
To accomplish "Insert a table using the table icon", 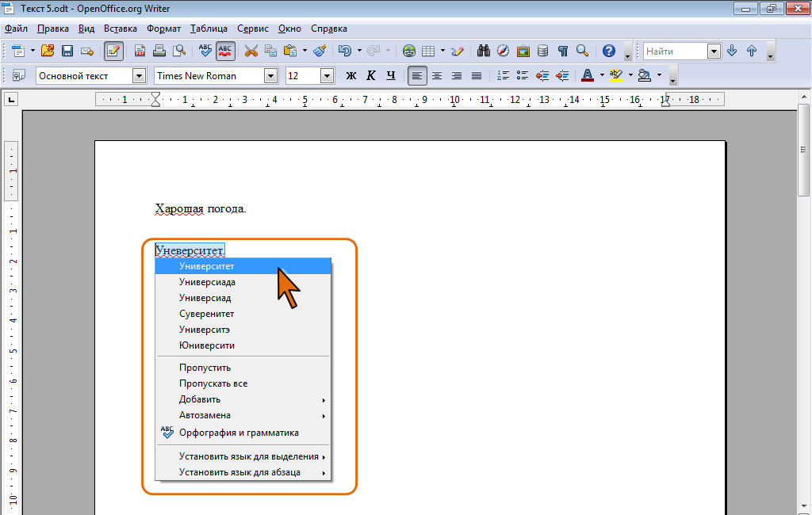I will [x=428, y=51].
